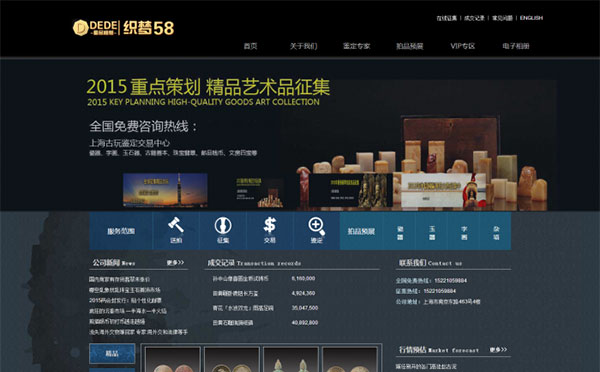This screenshot has width=600, height=372.
Task: Open the VIP专区 navigation item
Action: pos(463,46)
